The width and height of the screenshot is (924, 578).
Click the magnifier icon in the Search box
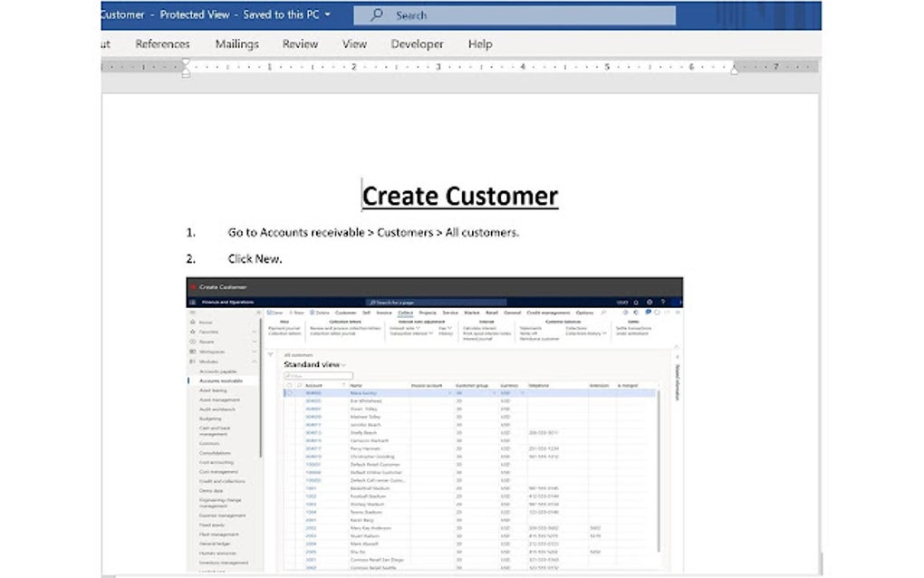pos(377,15)
